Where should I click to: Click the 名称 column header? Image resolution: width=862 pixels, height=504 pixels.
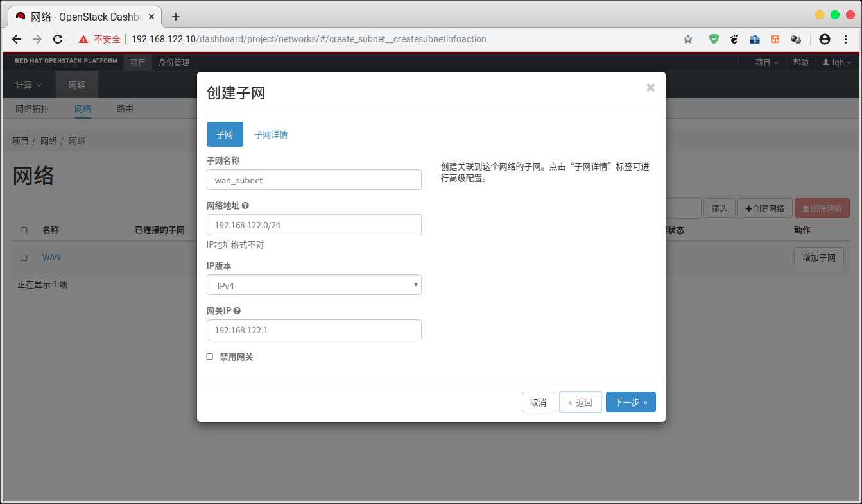[51, 230]
